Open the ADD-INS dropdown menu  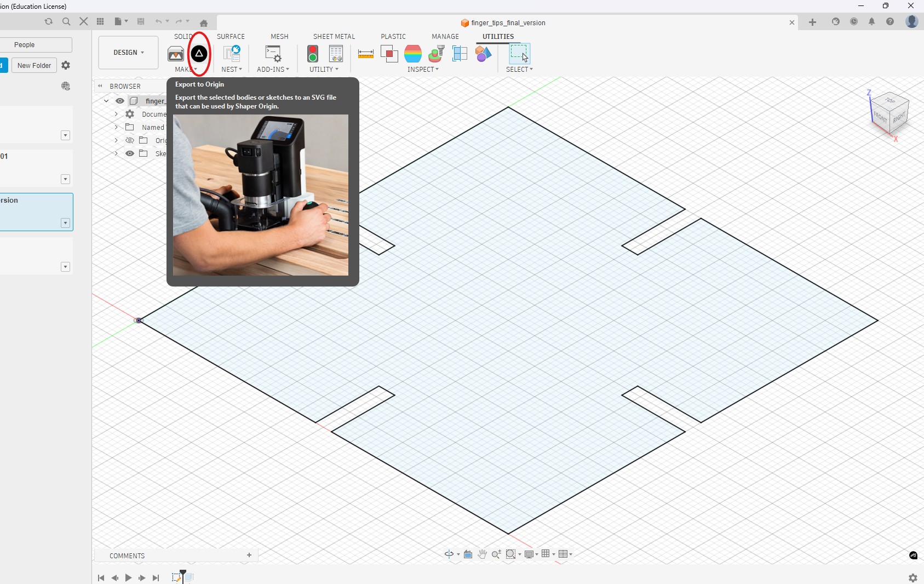(273, 70)
